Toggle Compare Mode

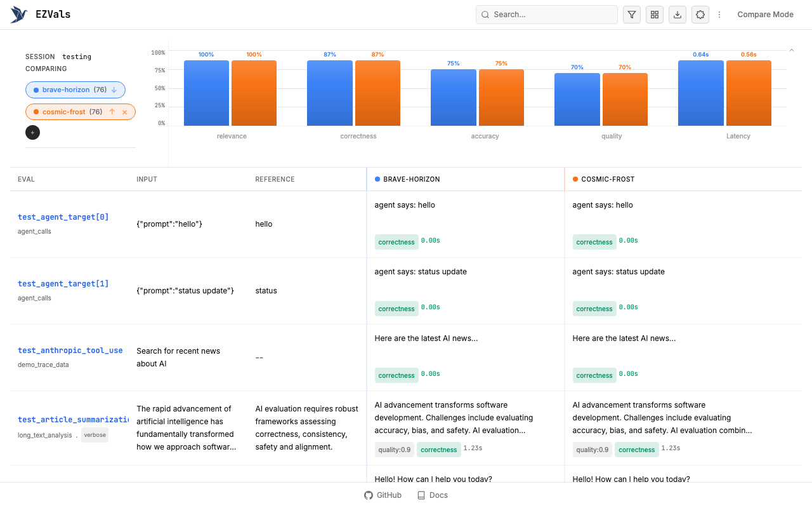tap(765, 15)
